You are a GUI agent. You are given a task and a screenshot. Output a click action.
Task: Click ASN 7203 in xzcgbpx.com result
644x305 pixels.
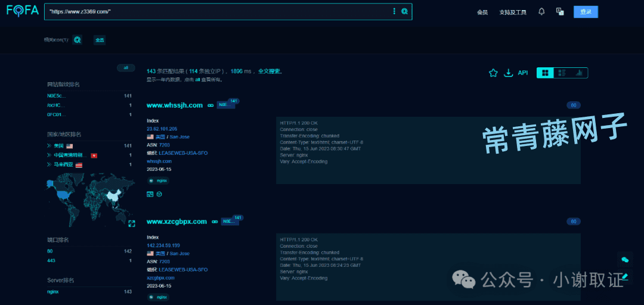165,262
